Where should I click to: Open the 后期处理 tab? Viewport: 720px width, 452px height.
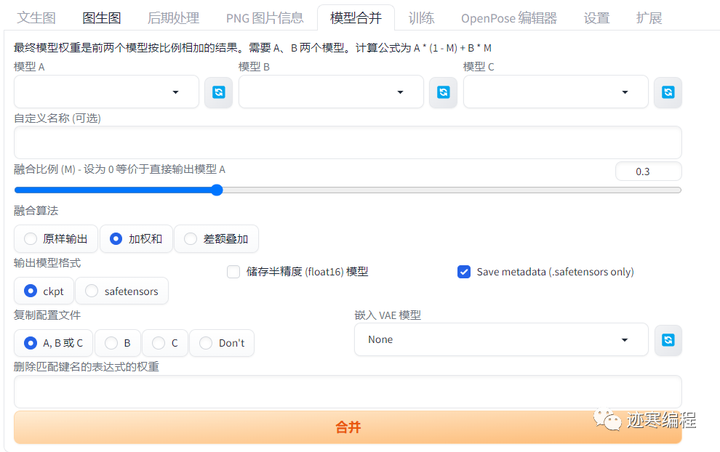(173, 18)
